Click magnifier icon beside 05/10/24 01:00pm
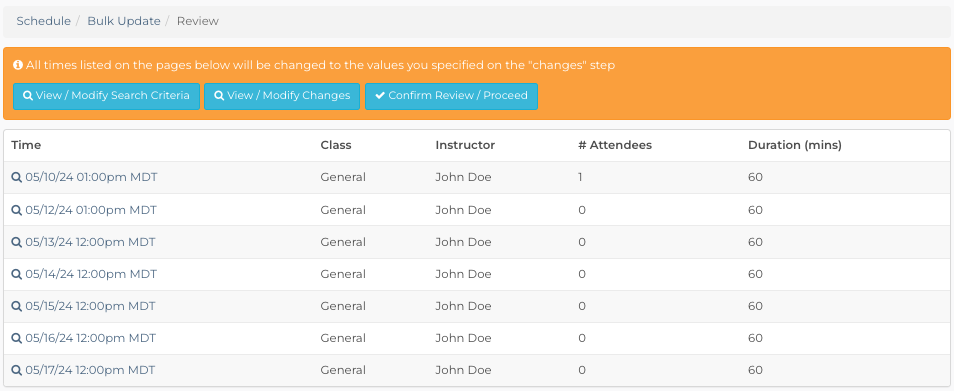The height and width of the screenshot is (391, 954). [x=17, y=178]
